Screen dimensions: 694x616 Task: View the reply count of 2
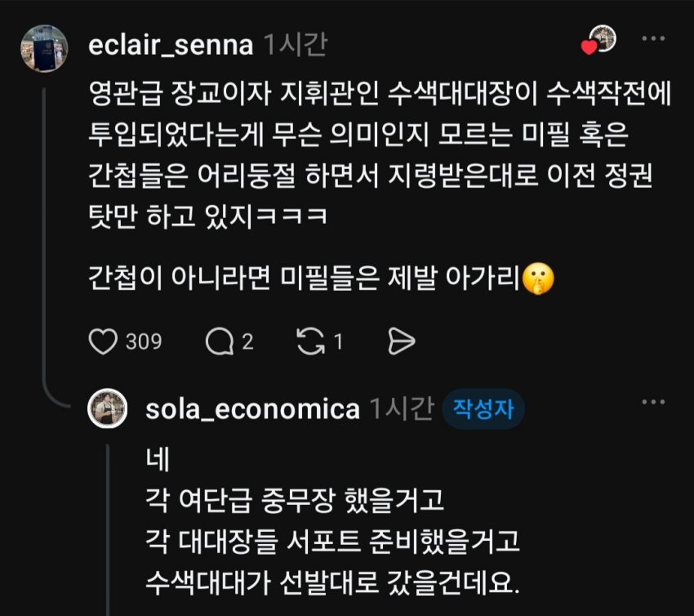247,341
